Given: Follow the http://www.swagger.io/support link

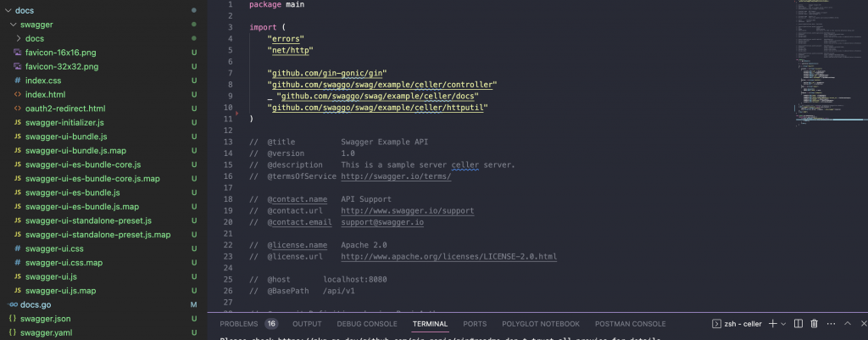Looking at the screenshot, I should pyautogui.click(x=408, y=211).
